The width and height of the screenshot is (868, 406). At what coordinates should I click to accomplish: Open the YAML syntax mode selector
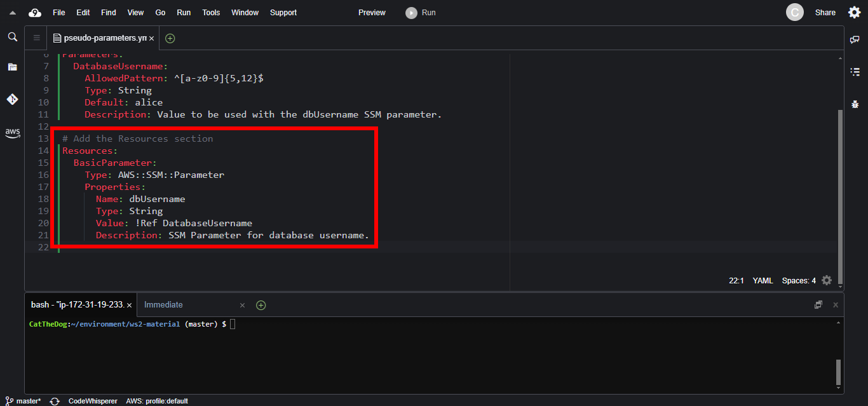click(763, 280)
